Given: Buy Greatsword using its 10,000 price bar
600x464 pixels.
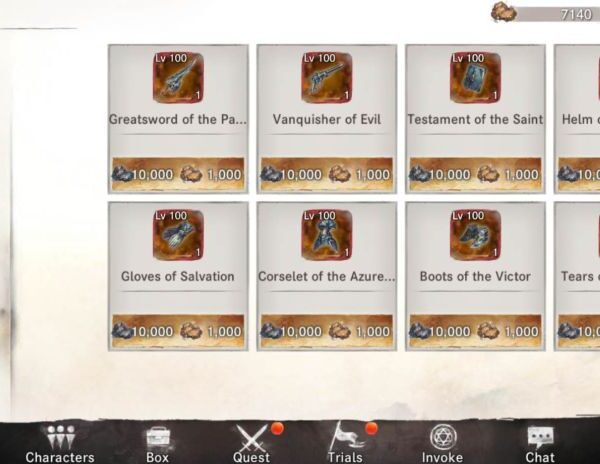Looking at the screenshot, I should pyautogui.click(x=178, y=174).
